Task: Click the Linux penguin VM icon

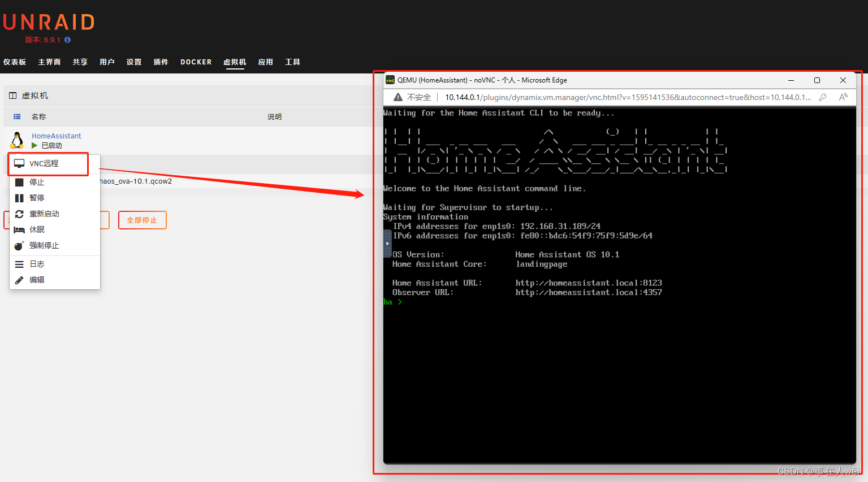Action: click(x=18, y=140)
